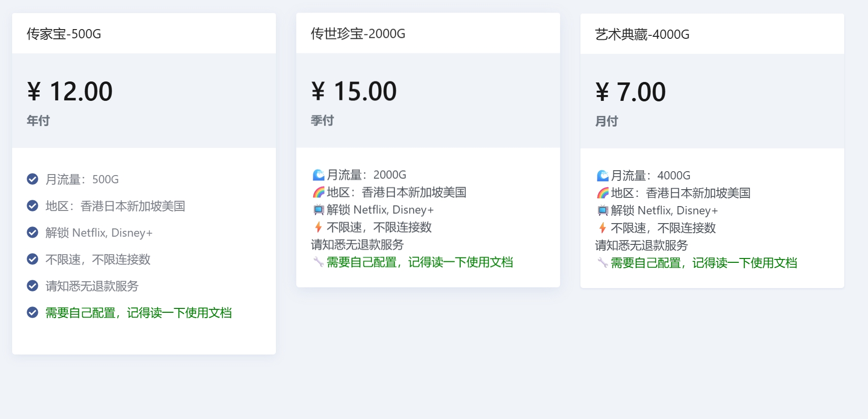Click the ¥ 12.00 yearly price

pos(70,92)
